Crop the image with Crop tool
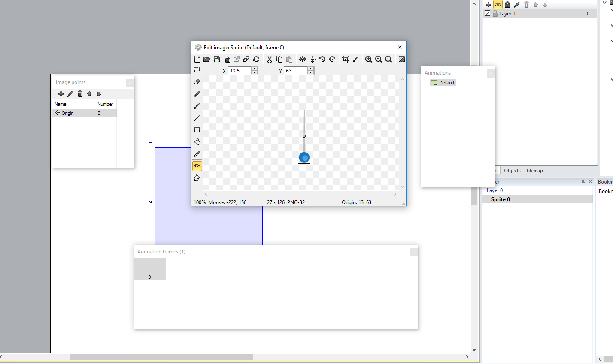Image resolution: width=613 pixels, height=364 pixels. (x=346, y=59)
